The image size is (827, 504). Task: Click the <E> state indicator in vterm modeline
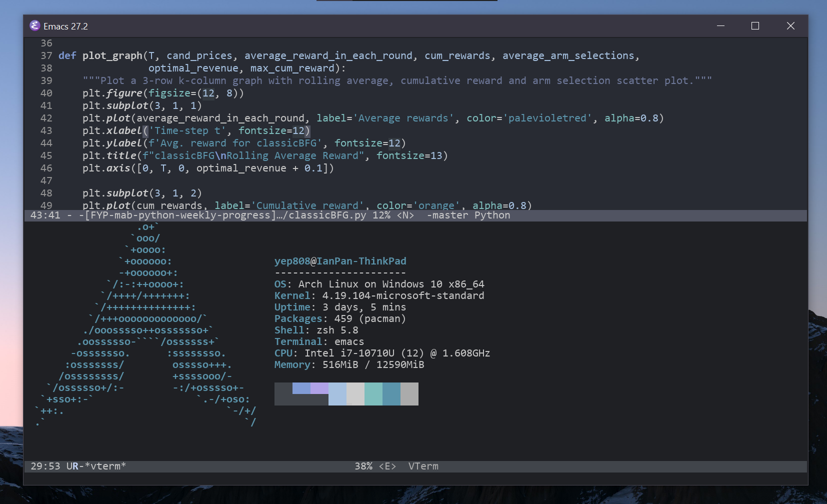pyautogui.click(x=387, y=466)
